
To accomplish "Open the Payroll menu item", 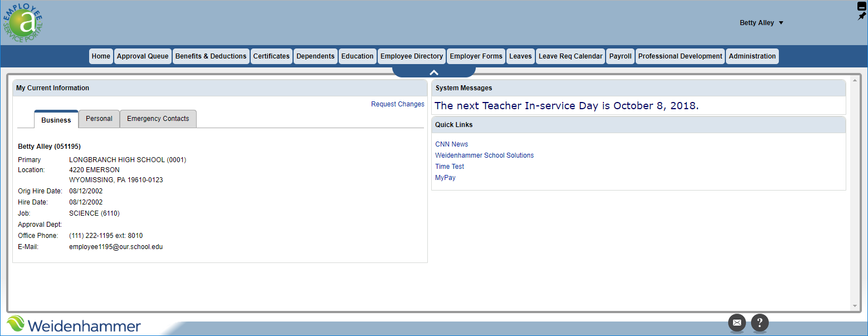I will [620, 56].
